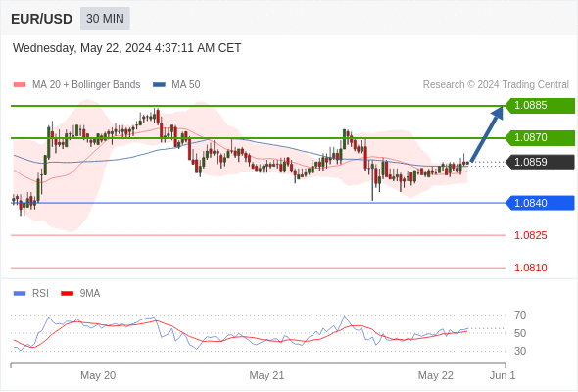The height and width of the screenshot is (392, 578).
Task: Click the May 21 time axis label
Action: tap(266, 375)
